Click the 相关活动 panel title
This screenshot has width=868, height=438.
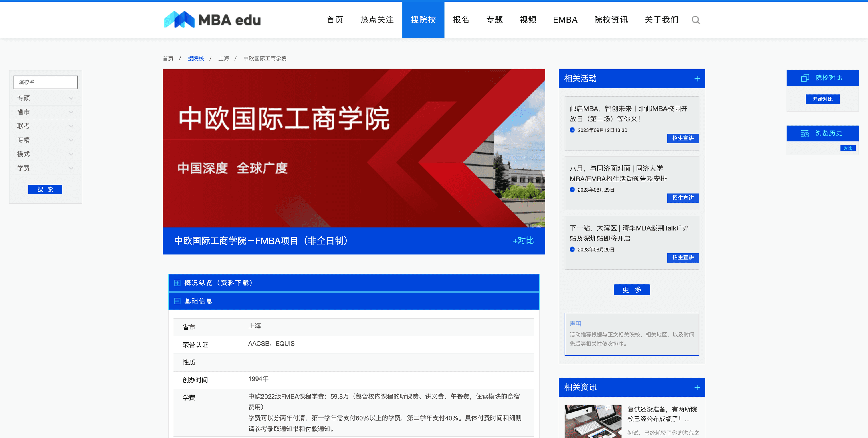tap(580, 79)
